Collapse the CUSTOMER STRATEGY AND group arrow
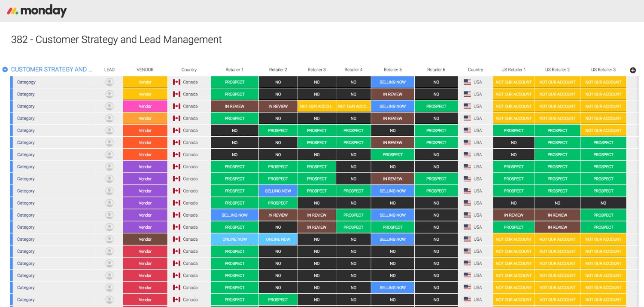644x307 pixels. coord(5,70)
